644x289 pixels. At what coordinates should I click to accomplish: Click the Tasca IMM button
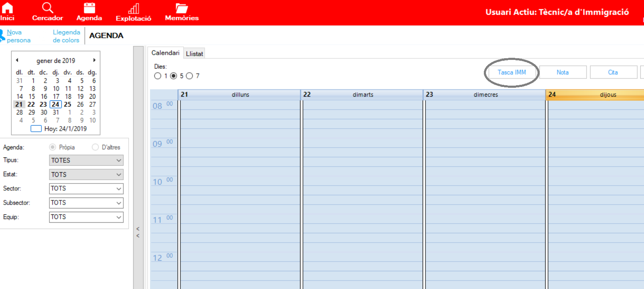tap(512, 72)
